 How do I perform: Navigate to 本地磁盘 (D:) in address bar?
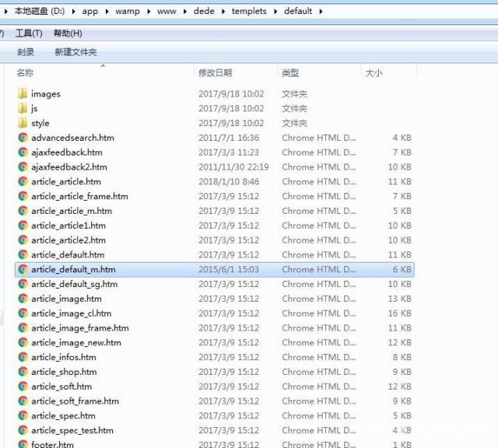click(40, 12)
